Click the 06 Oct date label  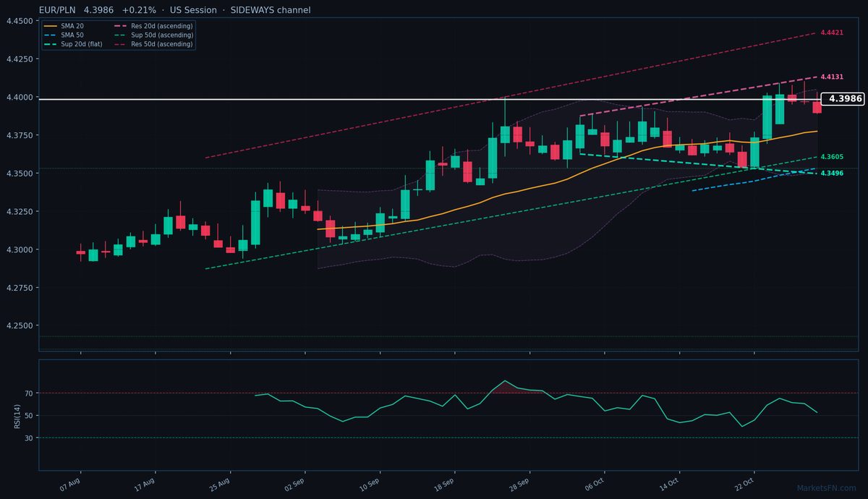point(594,484)
